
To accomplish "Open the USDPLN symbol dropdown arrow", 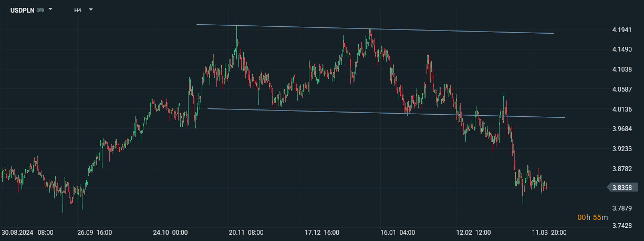I will click(x=50, y=9).
